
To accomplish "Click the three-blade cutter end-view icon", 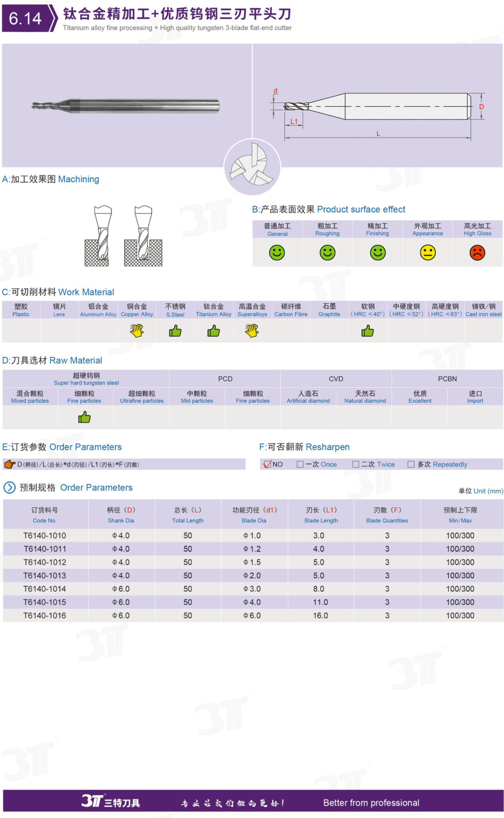I will click(x=252, y=166).
